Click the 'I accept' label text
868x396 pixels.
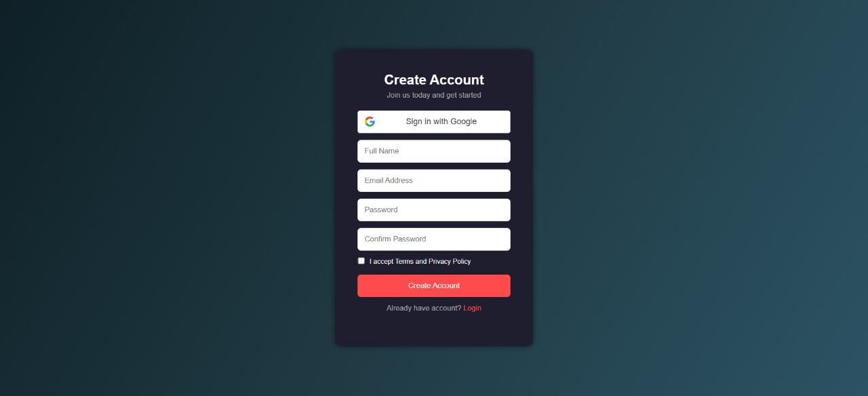[x=381, y=262]
